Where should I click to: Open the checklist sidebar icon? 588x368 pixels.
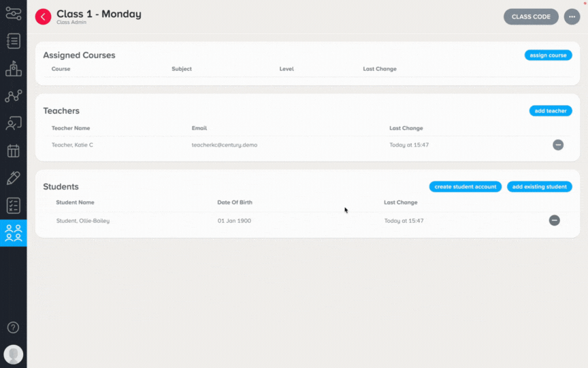[x=14, y=205]
